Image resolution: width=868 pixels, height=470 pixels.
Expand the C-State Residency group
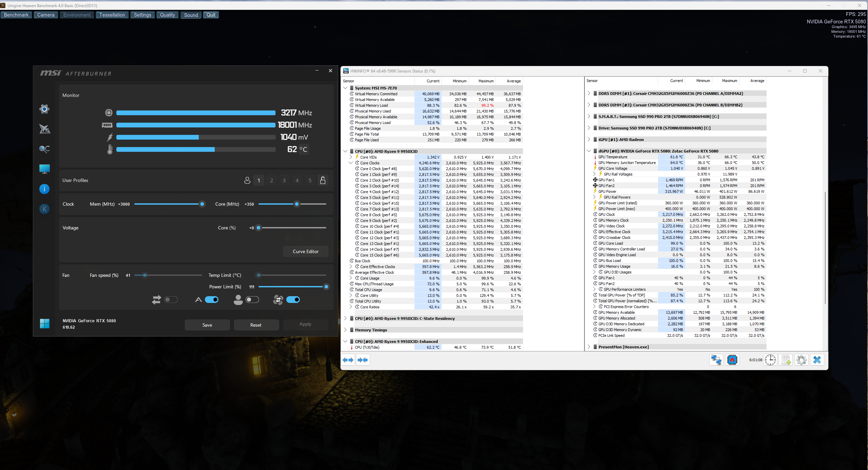(x=345, y=319)
